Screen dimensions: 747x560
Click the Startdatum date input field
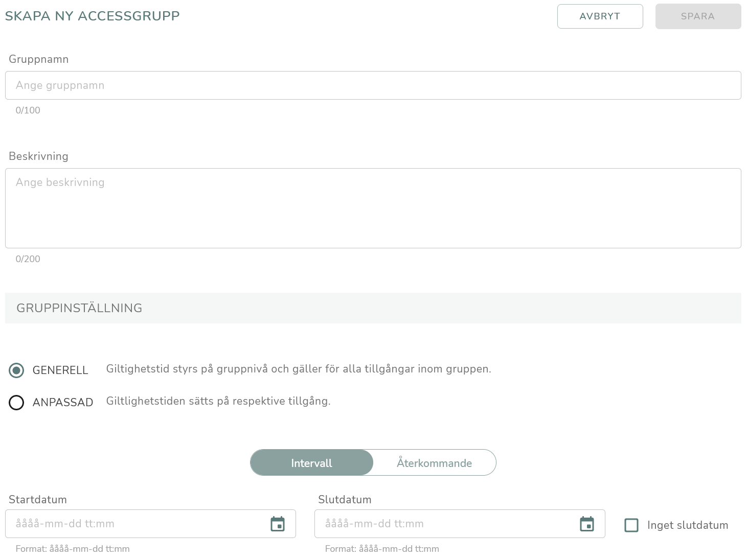[150, 524]
